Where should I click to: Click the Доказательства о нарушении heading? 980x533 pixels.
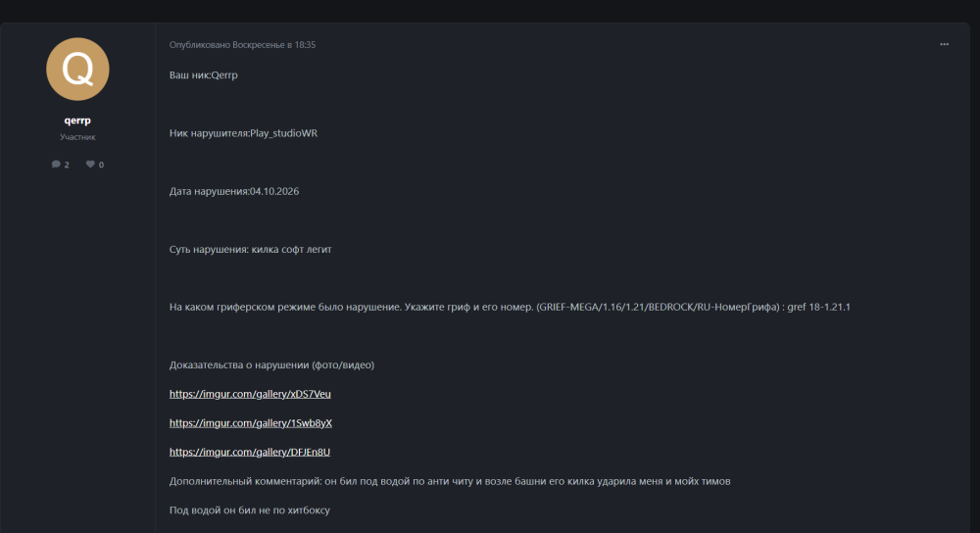(271, 364)
